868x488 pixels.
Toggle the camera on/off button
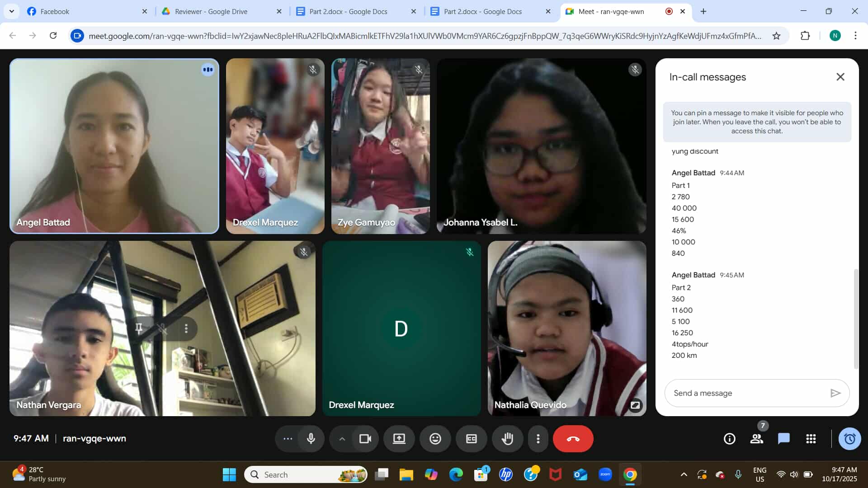coord(365,439)
